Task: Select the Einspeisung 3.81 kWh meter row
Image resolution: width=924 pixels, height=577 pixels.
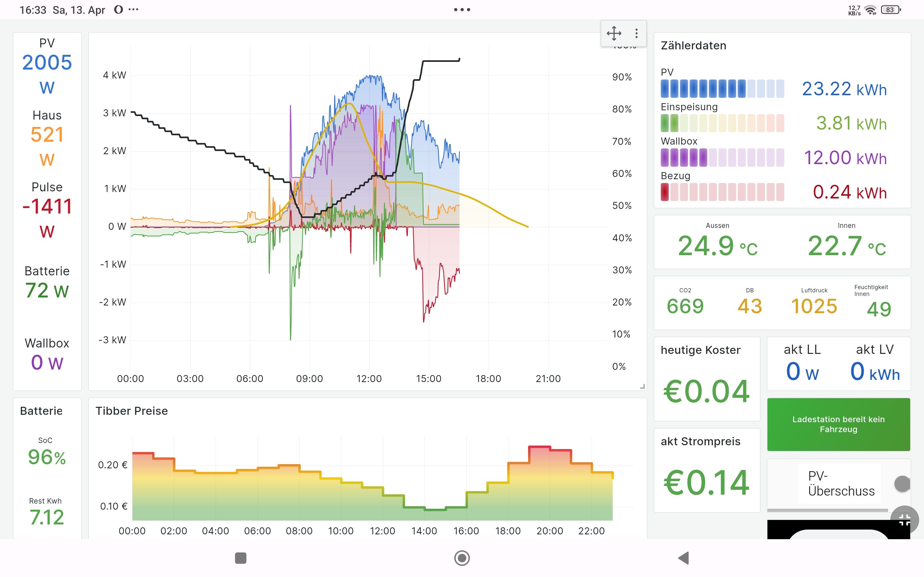Action: click(774, 123)
